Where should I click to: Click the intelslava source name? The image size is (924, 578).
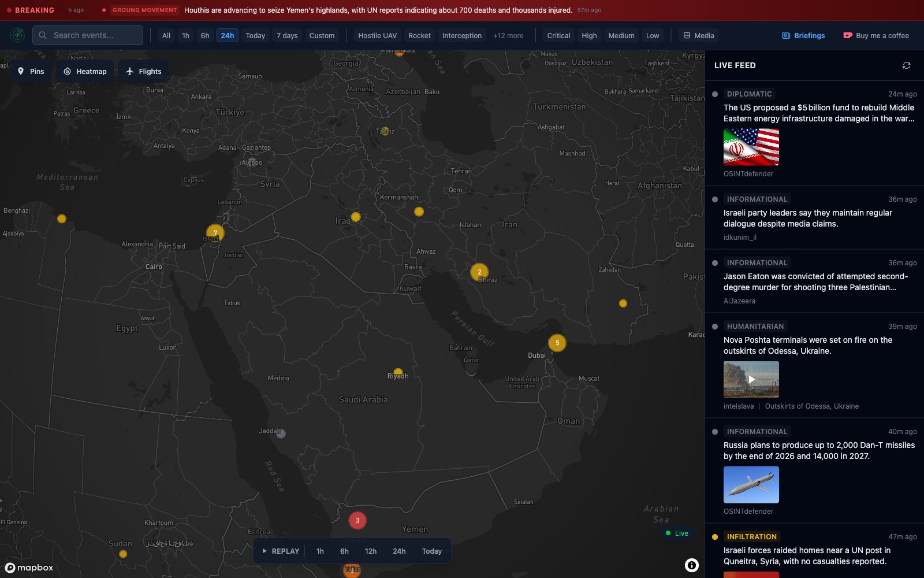[x=739, y=406]
